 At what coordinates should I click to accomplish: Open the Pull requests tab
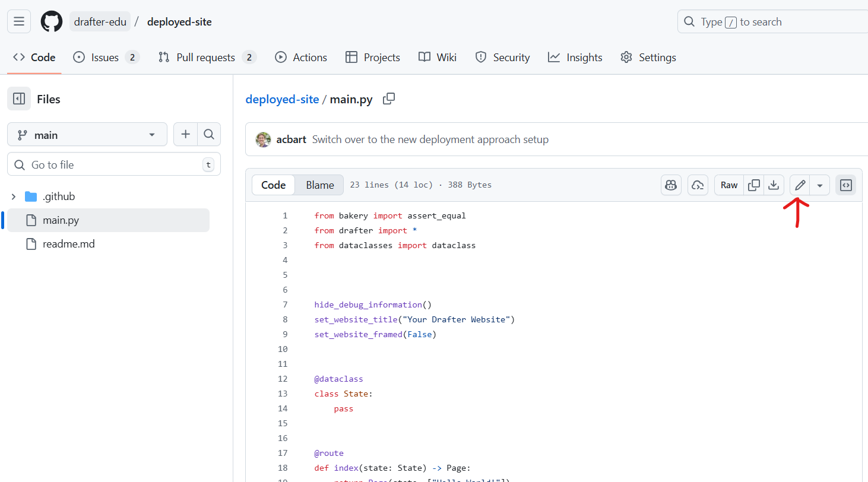click(x=207, y=58)
